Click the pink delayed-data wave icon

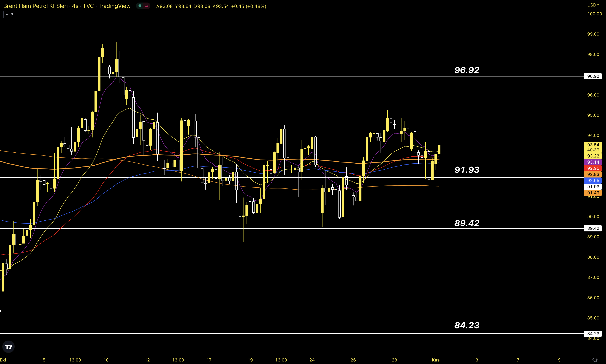tap(146, 6)
